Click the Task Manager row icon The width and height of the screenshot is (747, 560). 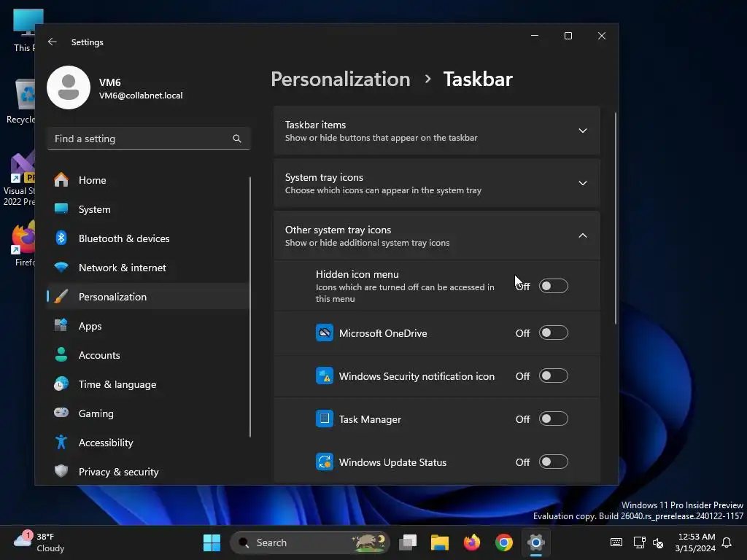click(x=325, y=419)
